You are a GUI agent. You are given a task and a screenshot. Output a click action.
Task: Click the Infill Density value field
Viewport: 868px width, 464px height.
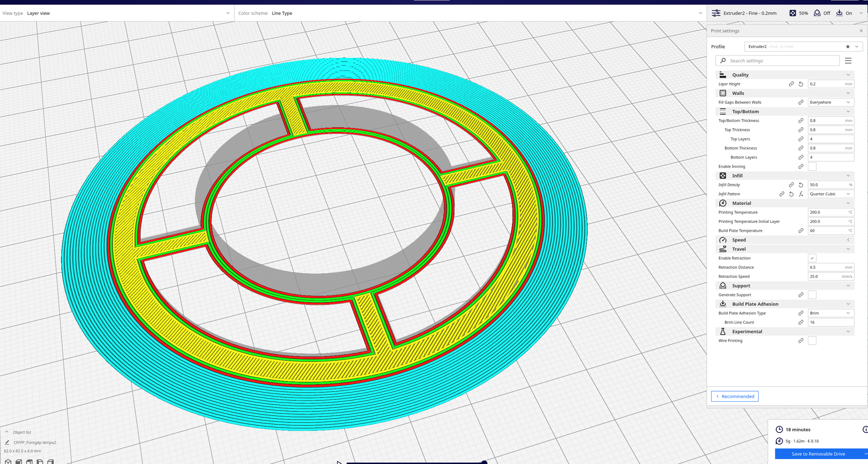(831, 185)
